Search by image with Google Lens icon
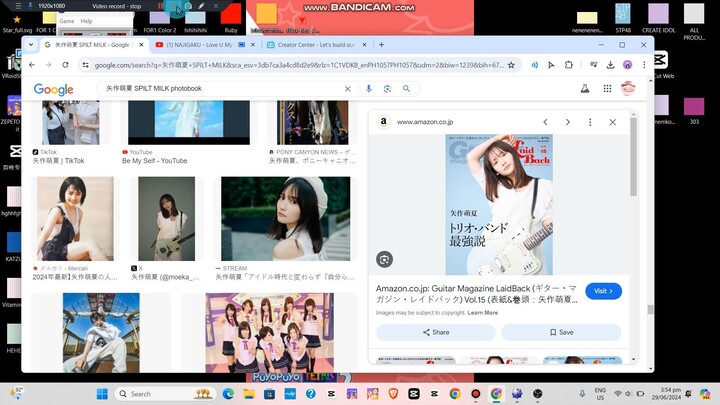Viewport: 720px width, 405px height. pos(387,89)
